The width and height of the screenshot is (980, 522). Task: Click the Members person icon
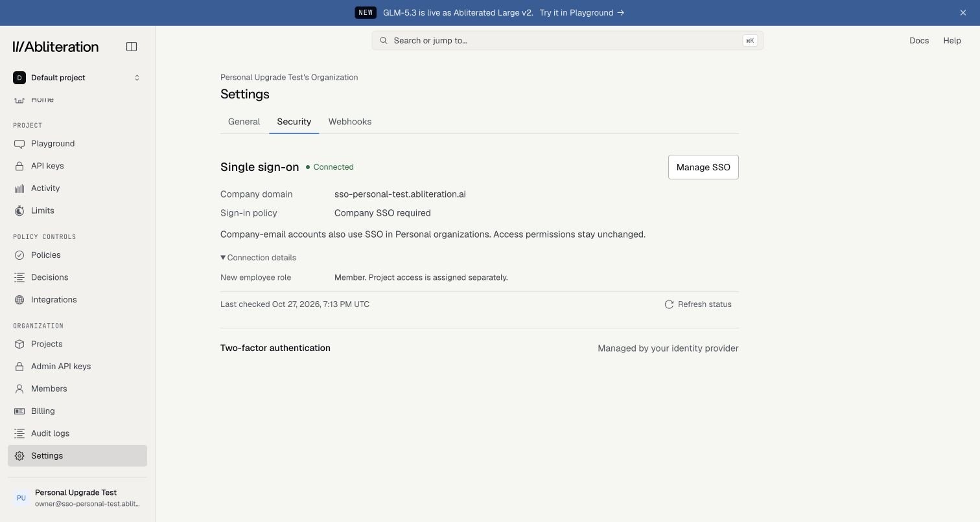(19, 389)
